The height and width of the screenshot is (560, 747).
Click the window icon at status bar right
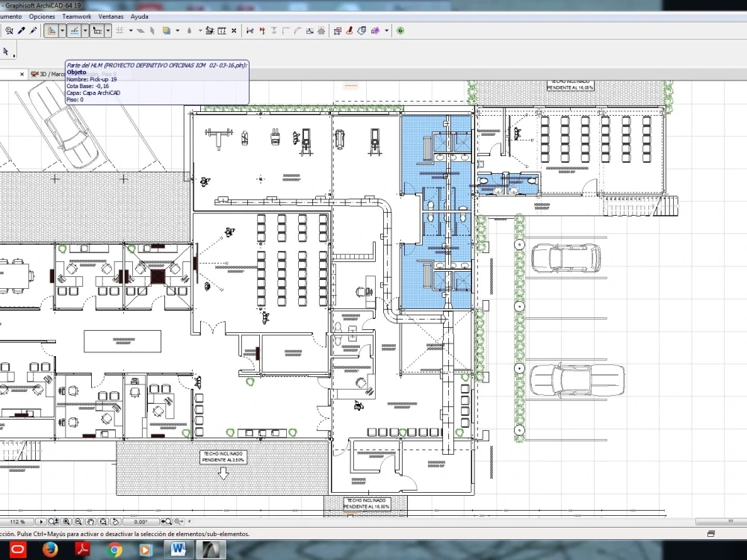(x=711, y=534)
